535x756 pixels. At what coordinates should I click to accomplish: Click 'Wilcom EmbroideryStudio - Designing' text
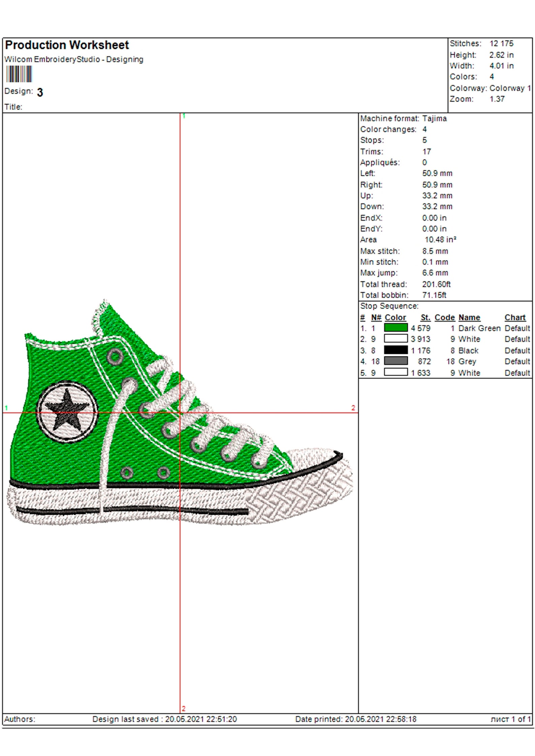74,59
